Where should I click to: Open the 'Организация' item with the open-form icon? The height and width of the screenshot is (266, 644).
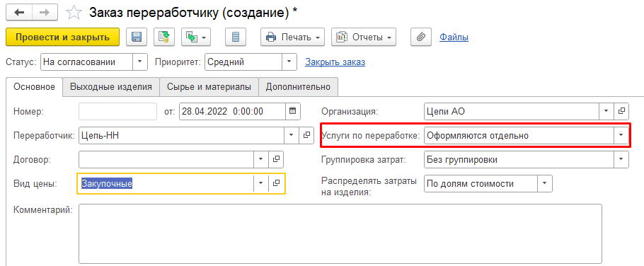click(x=621, y=111)
